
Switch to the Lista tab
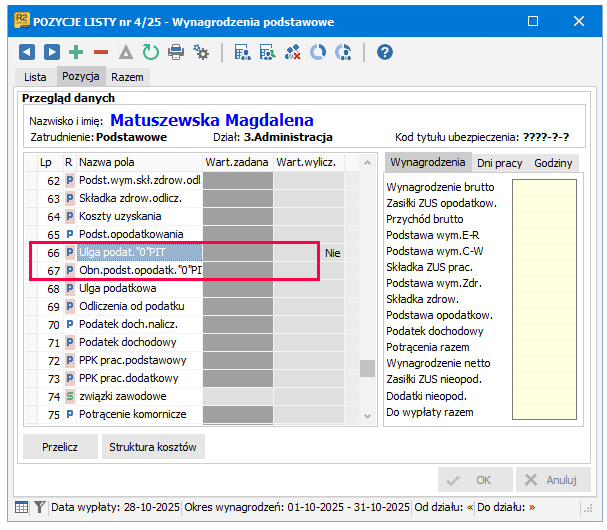pyautogui.click(x=35, y=77)
